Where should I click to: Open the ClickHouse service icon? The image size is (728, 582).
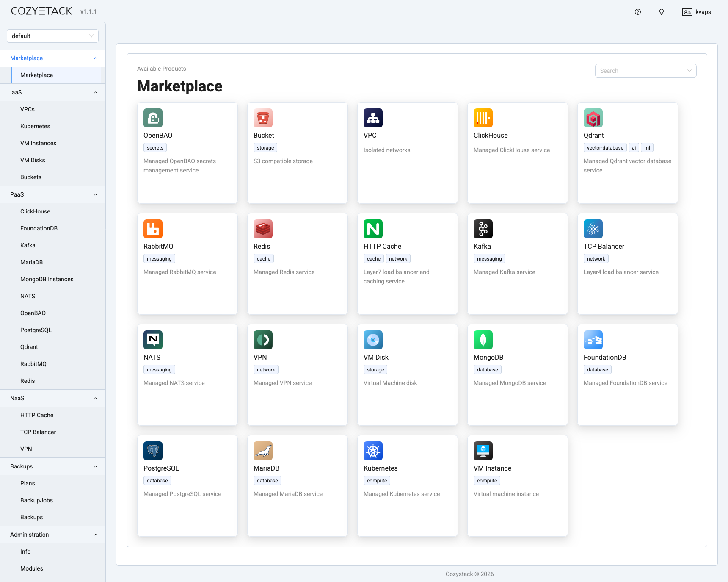pos(483,118)
